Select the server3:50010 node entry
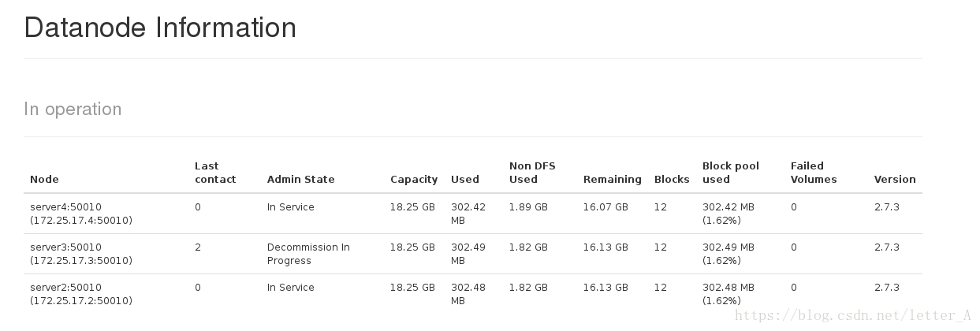 [x=81, y=254]
